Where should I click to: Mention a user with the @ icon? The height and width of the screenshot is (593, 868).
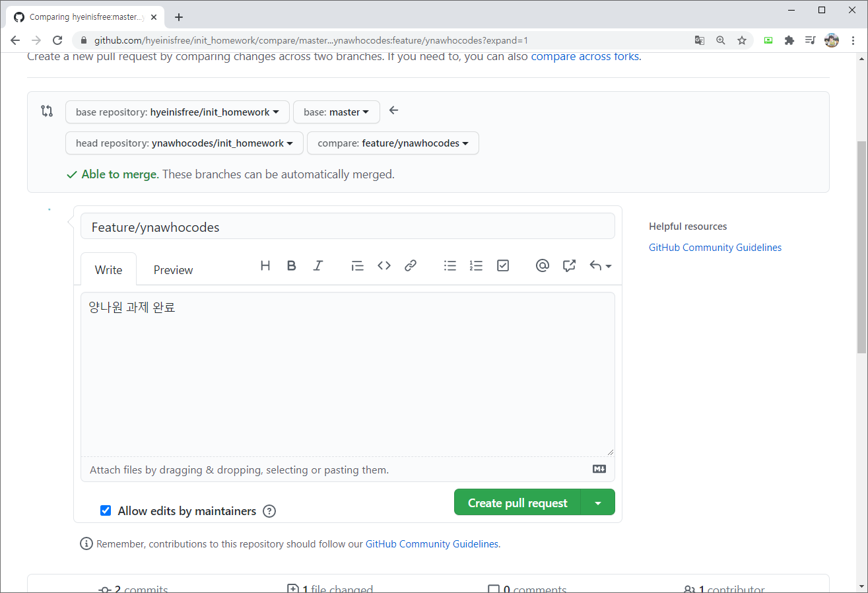pos(543,265)
